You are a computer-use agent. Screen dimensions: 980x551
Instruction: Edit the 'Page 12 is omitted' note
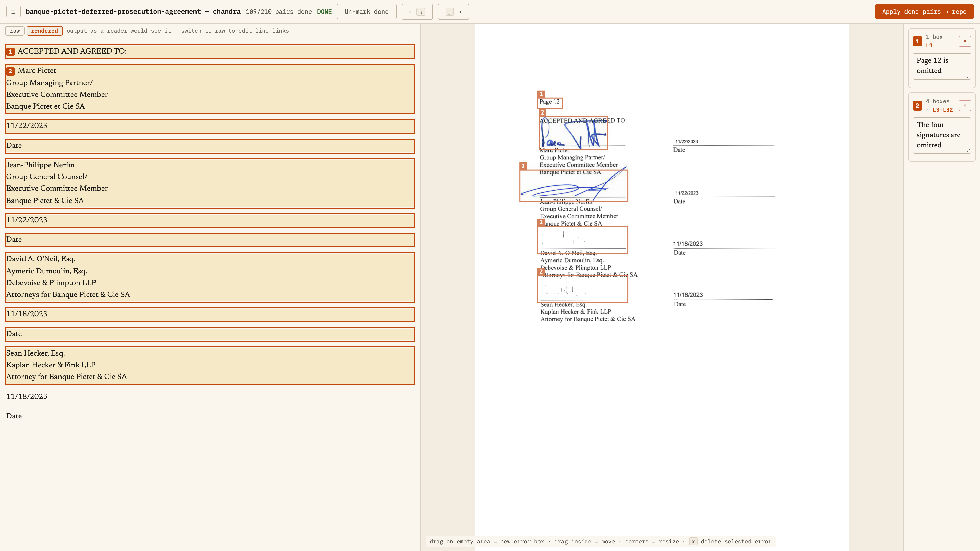click(941, 66)
